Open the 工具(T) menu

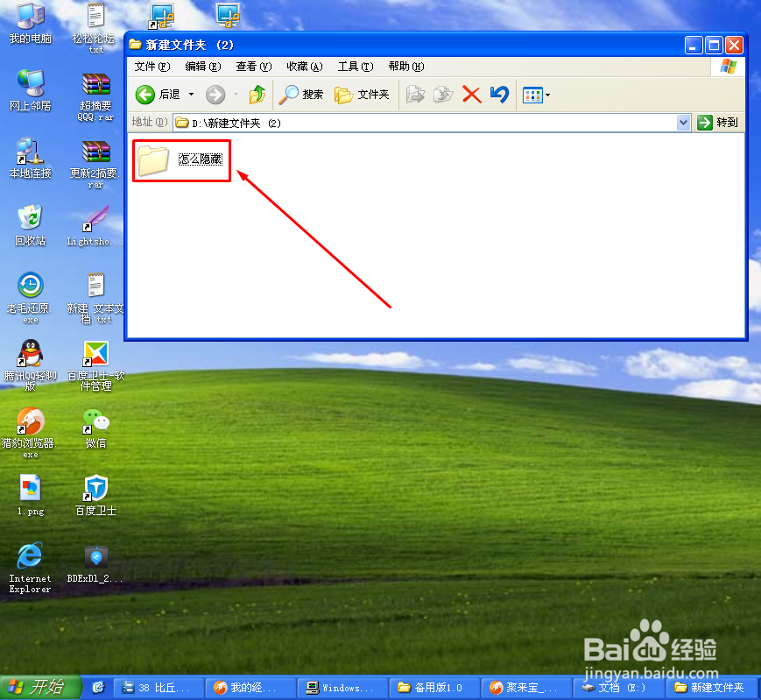pos(356,67)
